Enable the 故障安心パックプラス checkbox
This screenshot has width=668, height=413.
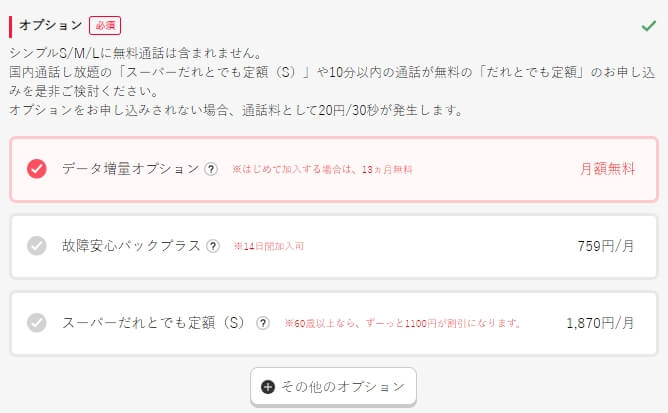coord(37,246)
